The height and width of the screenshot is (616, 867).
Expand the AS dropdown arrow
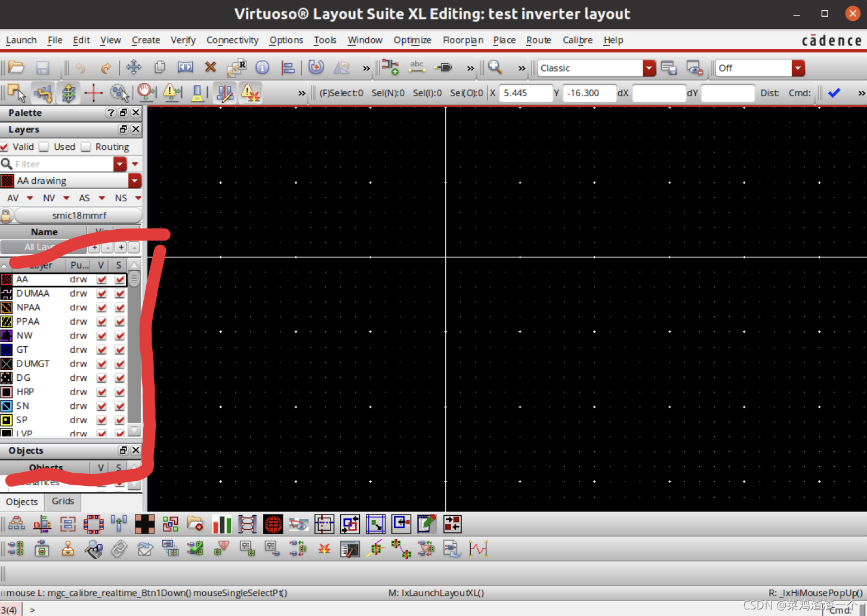coord(101,198)
